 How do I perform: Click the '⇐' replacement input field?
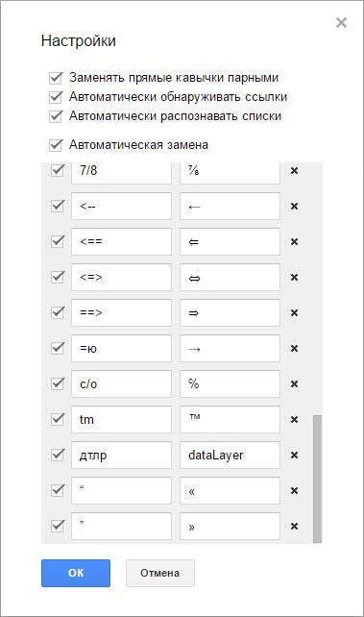pyautogui.click(x=230, y=241)
